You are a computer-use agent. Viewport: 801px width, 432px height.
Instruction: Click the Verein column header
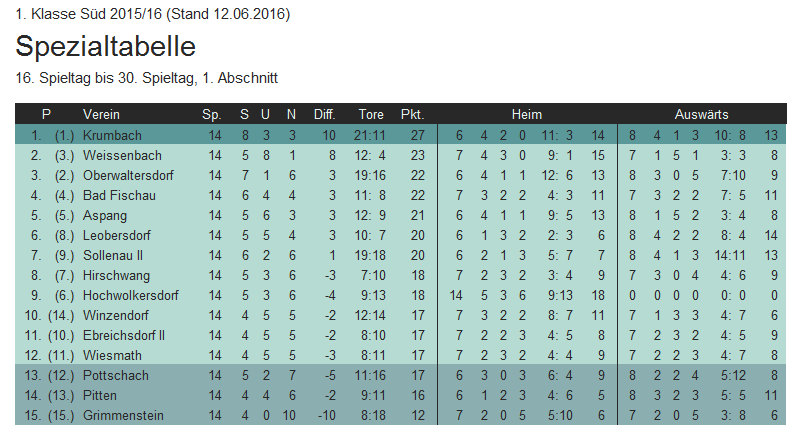pos(101,114)
